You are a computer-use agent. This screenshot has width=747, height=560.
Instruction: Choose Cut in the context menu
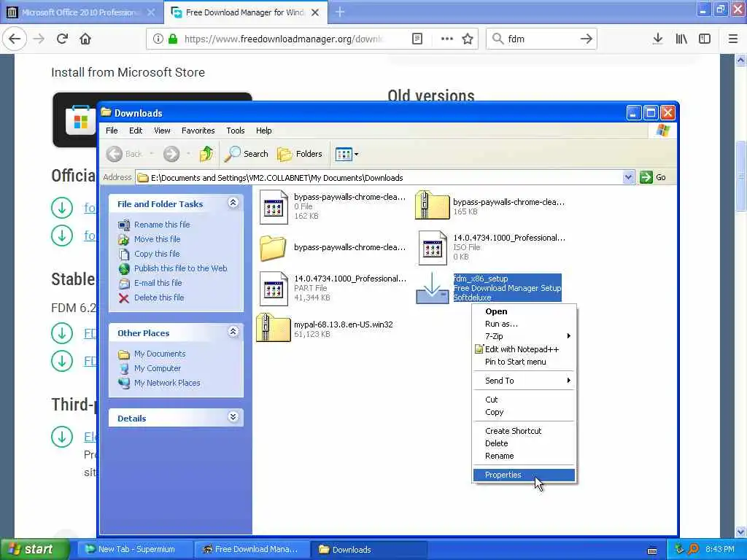click(524, 400)
